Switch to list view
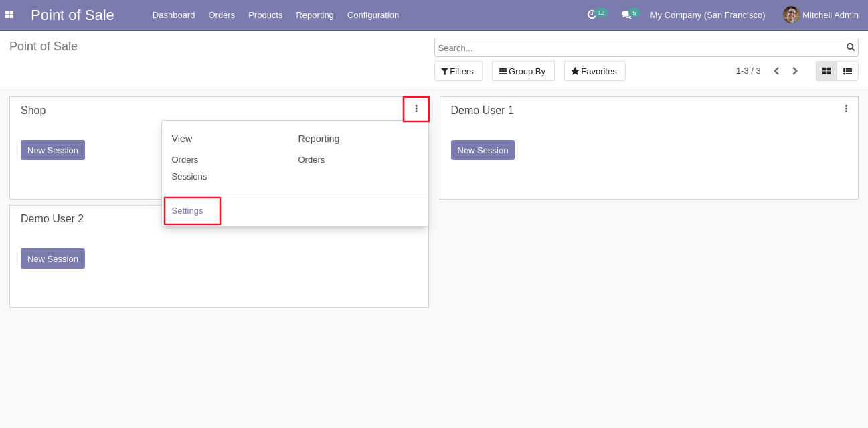Viewport: 868px width, 428px height. point(848,71)
